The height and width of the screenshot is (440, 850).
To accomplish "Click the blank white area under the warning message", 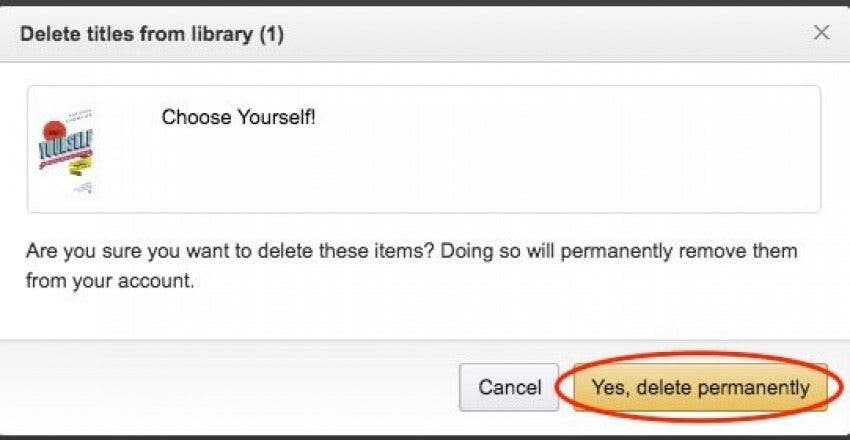I will [425, 317].
